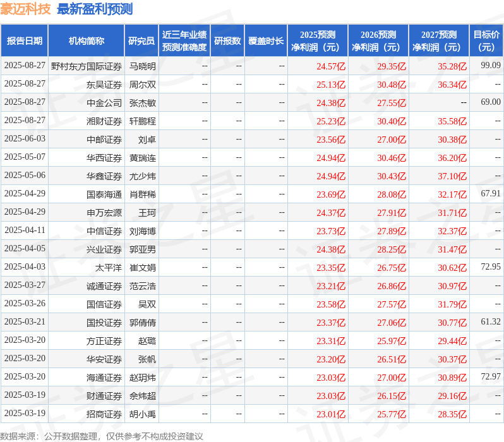Viewport: 504px width, 442px height.
Task: Click the 2026预测净利润 column header
Action: coord(378,41)
